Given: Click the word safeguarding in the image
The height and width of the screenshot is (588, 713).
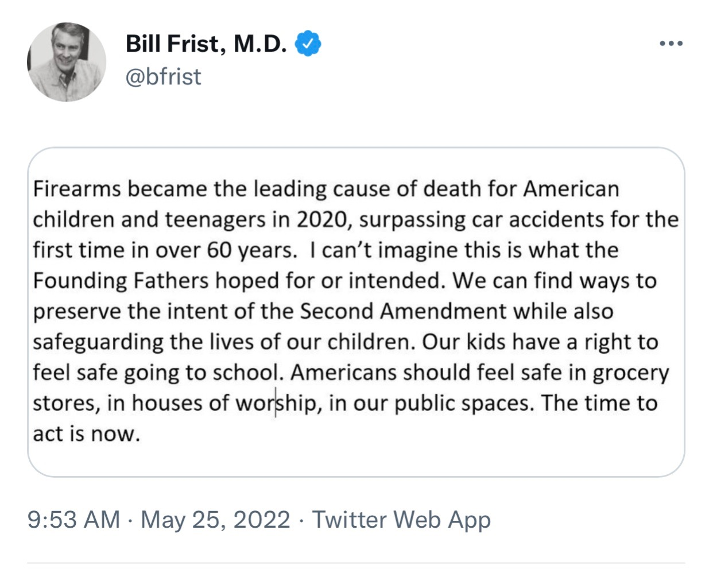Looking at the screenshot, I should [98, 342].
